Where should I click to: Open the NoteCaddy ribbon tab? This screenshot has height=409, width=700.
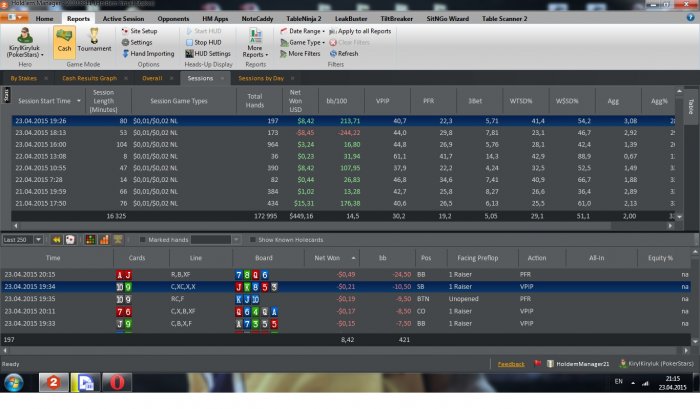pos(257,19)
